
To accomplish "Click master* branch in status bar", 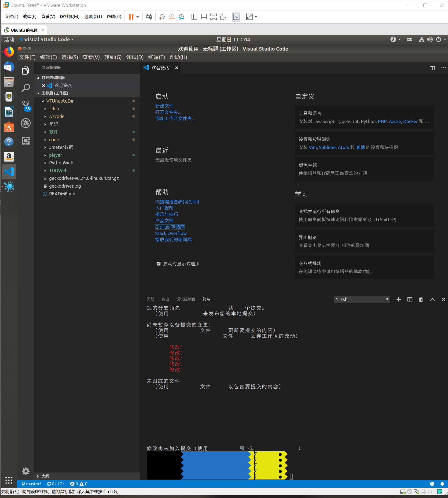I will pyautogui.click(x=32, y=484).
